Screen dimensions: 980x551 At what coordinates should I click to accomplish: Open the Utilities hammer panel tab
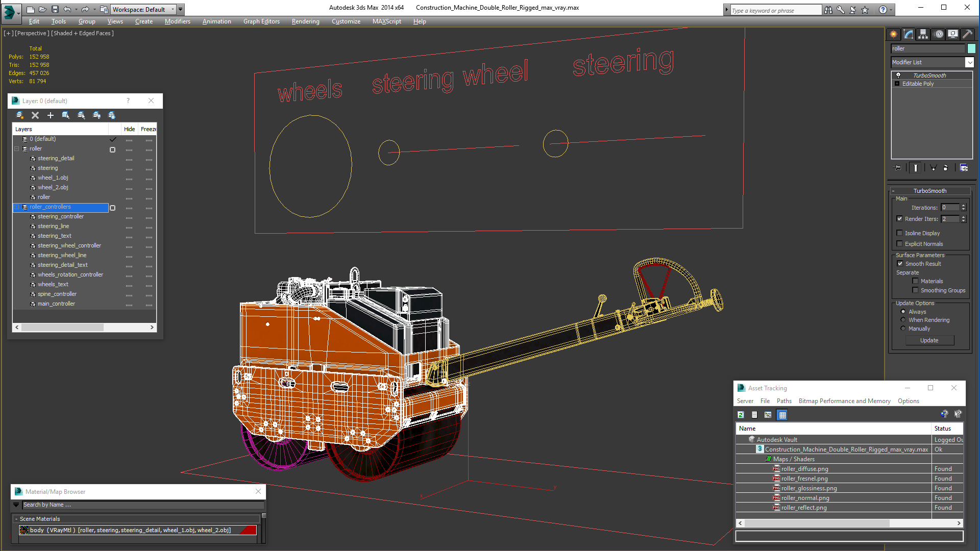pos(967,34)
